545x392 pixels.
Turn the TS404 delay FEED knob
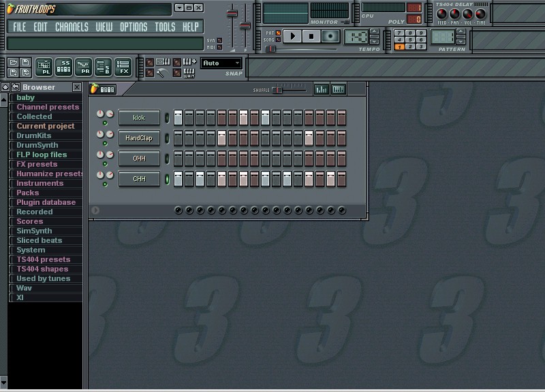pyautogui.click(x=441, y=14)
